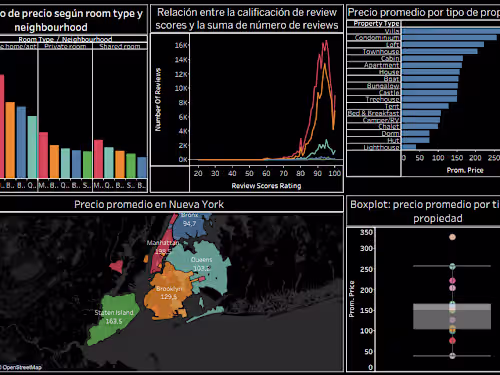Image resolution: width=500 pixels, height=375 pixels.
Task: Click the red line peak in reviews chart
Action: [326, 42]
